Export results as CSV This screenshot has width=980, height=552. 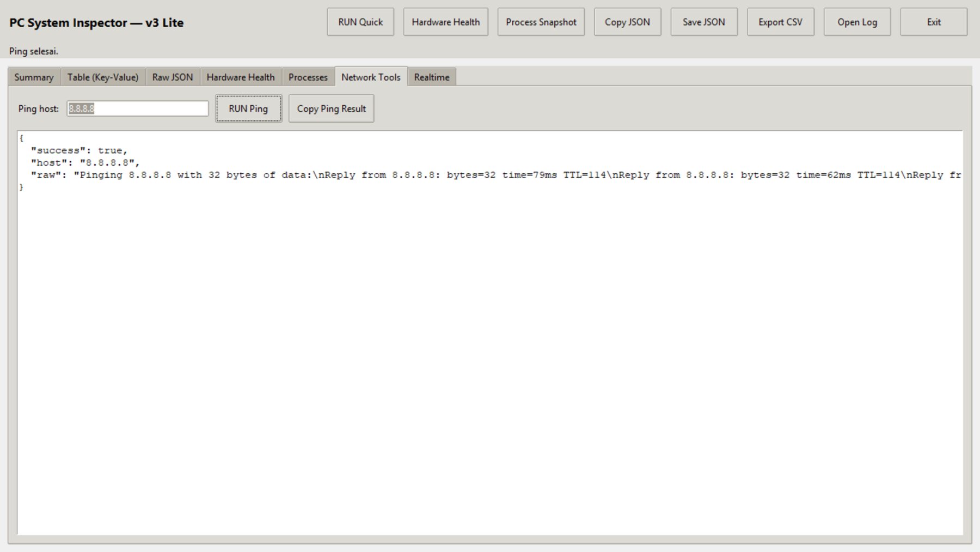coord(781,22)
